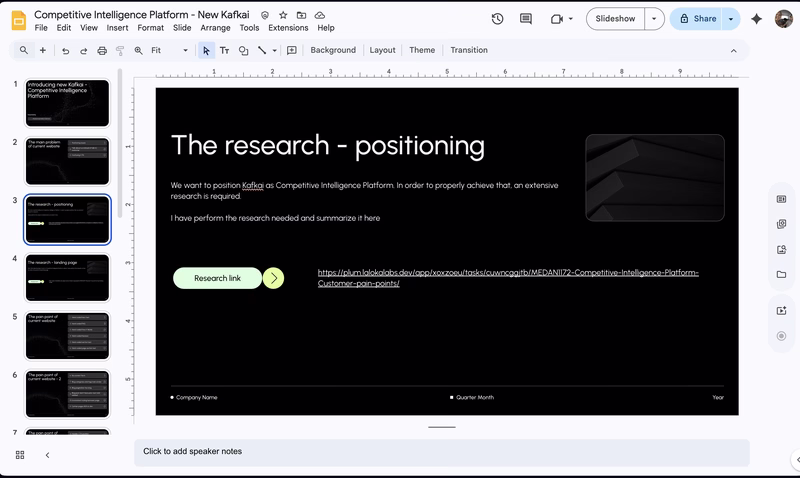Viewport: 800px width, 478px height.
Task: Activate the paint format tool
Action: coord(120,51)
